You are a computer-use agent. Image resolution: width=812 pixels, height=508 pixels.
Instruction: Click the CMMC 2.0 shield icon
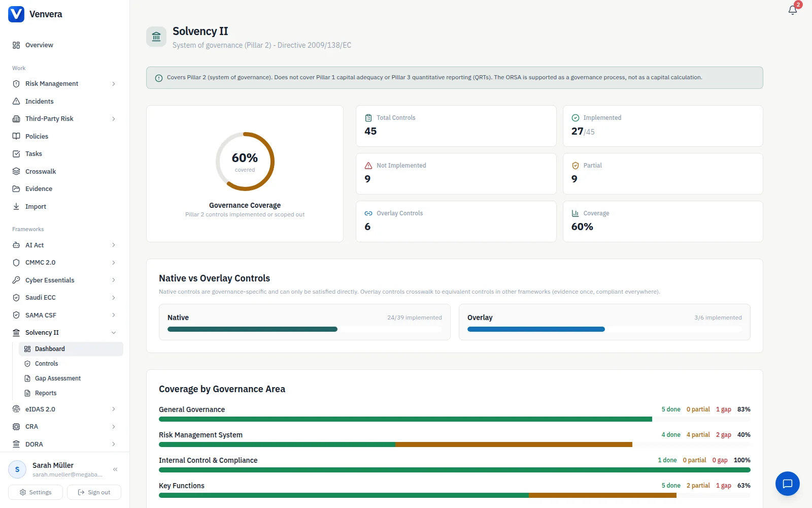click(16, 263)
